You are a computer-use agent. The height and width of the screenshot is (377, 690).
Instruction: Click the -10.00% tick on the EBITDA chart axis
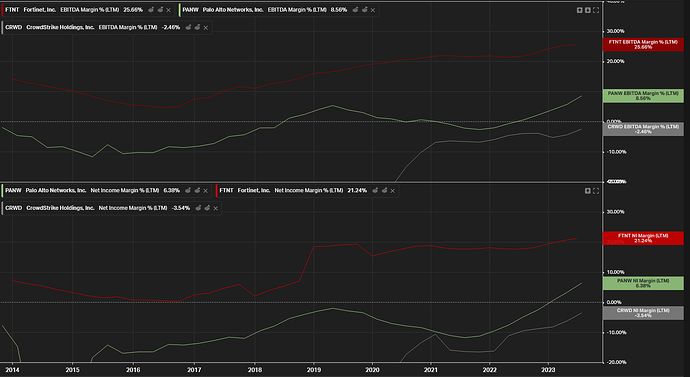point(617,152)
